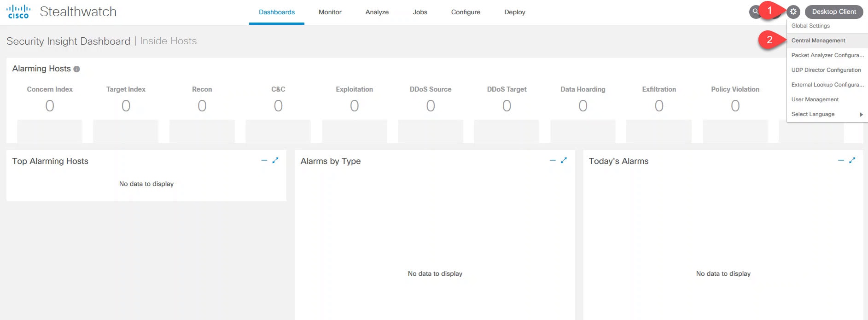This screenshot has height=320, width=868.
Task: Go to User Management
Action: tap(827, 99)
